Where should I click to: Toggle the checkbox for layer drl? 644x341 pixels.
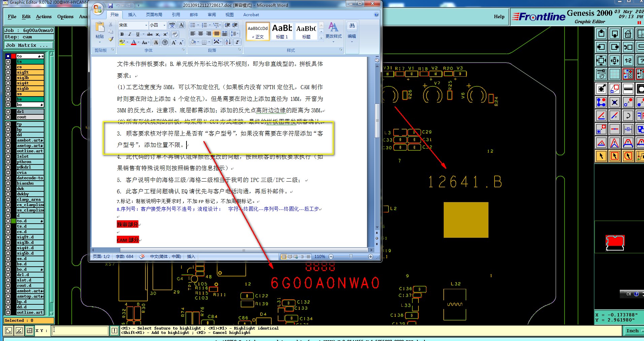coord(8,112)
